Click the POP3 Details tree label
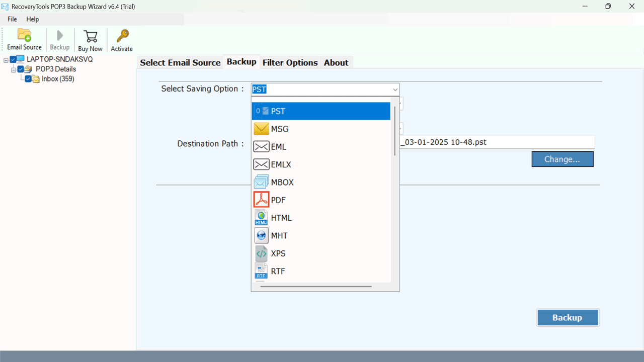The width and height of the screenshot is (644, 362). point(56,69)
